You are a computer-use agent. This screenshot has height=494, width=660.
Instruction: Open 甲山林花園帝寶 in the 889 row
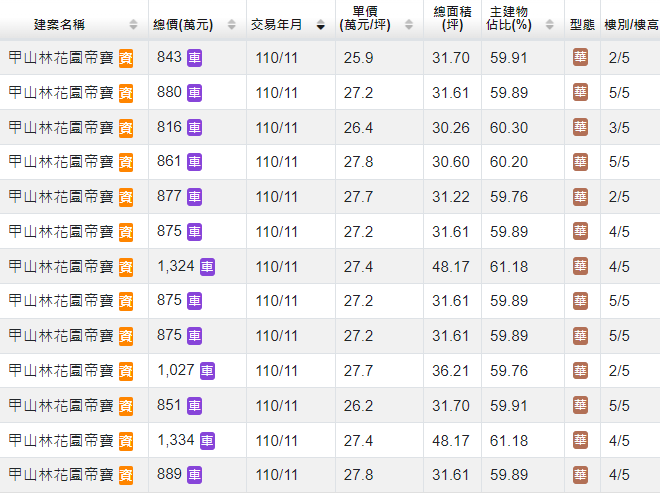pos(61,475)
